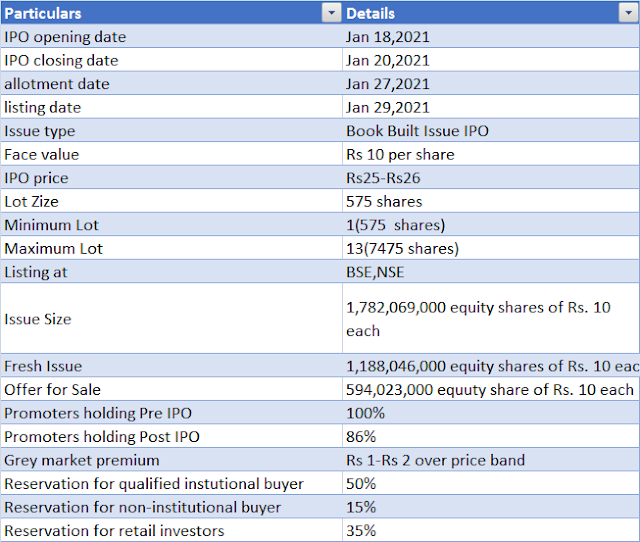Click the 'Rs25-Rs26' cell

click(491, 178)
